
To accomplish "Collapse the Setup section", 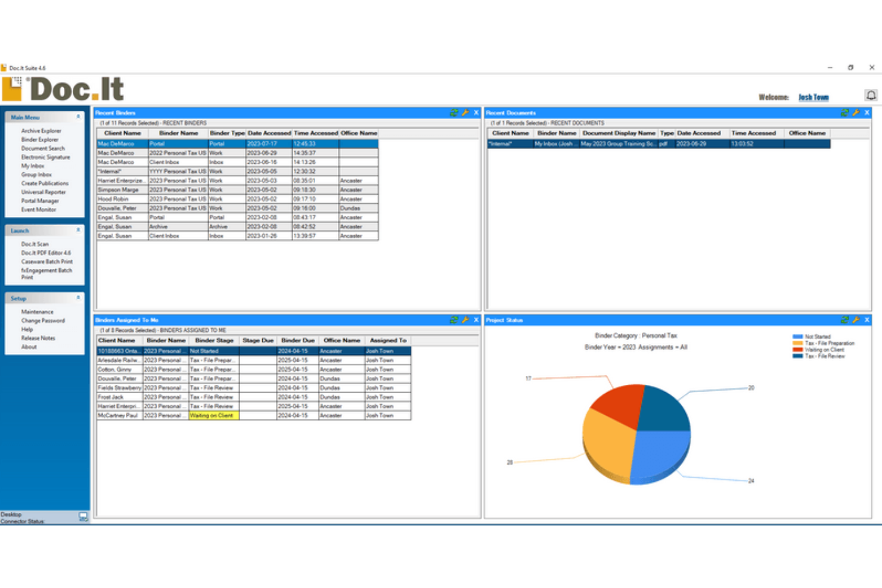I will pos(78,298).
